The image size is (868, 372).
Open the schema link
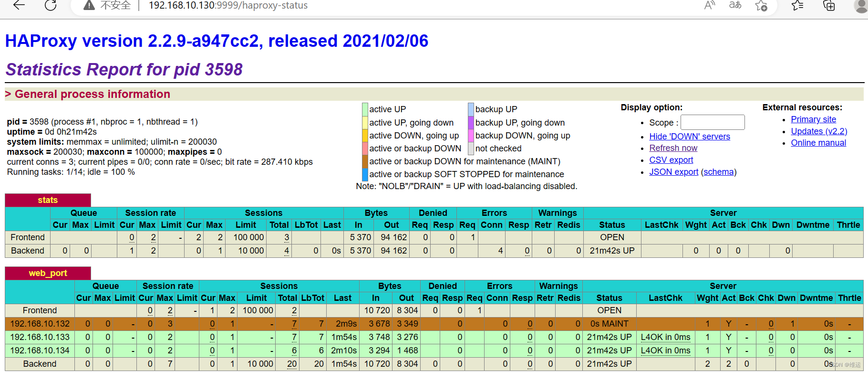(x=719, y=172)
